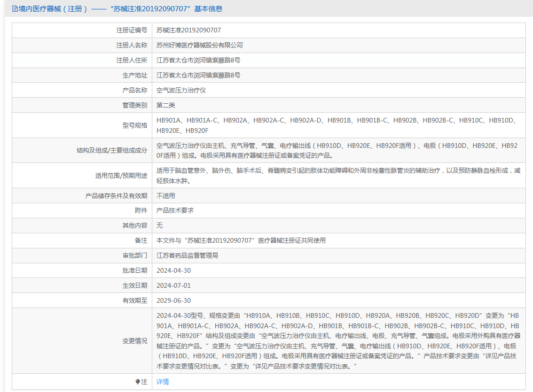This screenshot has height=392, width=533.
Task: Click the 生产地址 address value
Action: [x=198, y=75]
